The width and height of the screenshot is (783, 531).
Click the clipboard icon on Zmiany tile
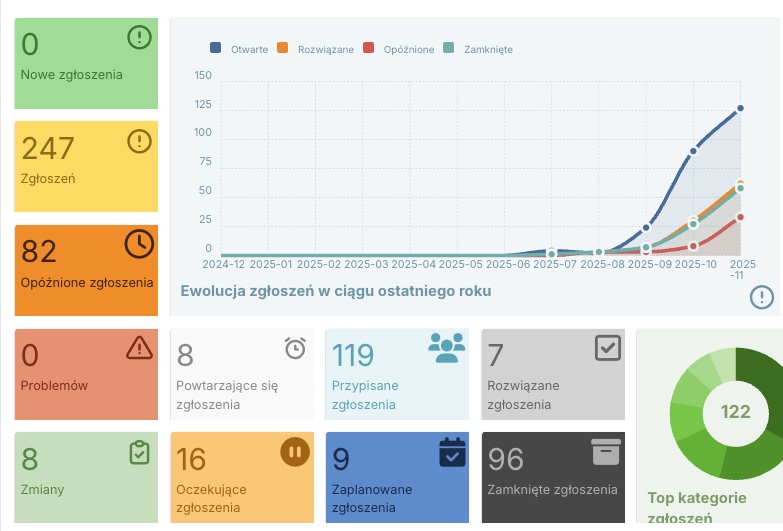click(139, 453)
